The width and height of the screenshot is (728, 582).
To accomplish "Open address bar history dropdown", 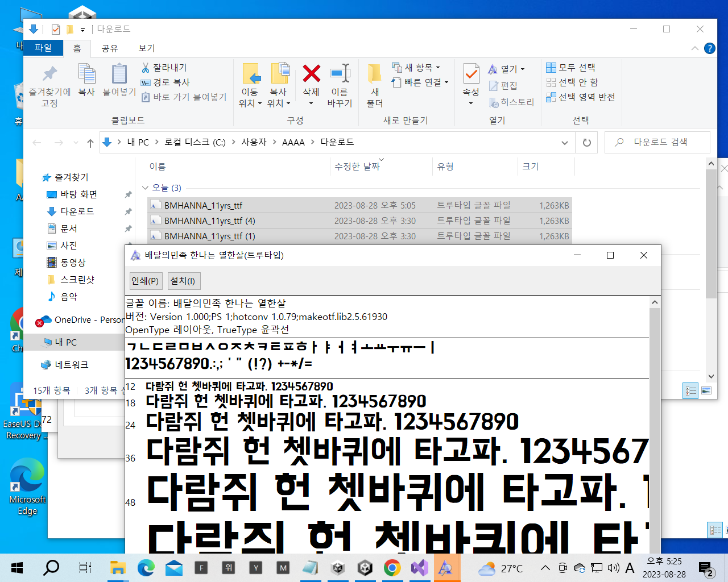I will pos(565,143).
